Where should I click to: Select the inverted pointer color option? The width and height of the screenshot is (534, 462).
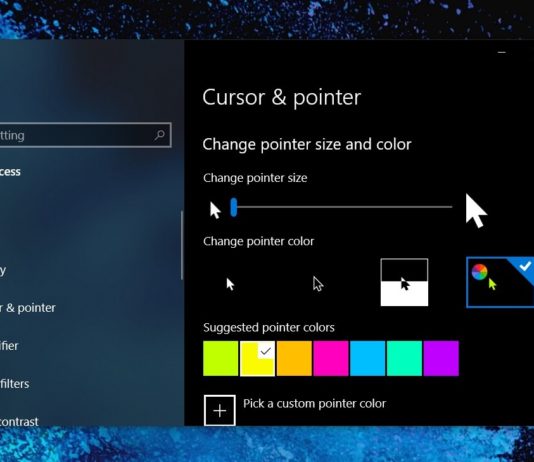[x=404, y=282]
